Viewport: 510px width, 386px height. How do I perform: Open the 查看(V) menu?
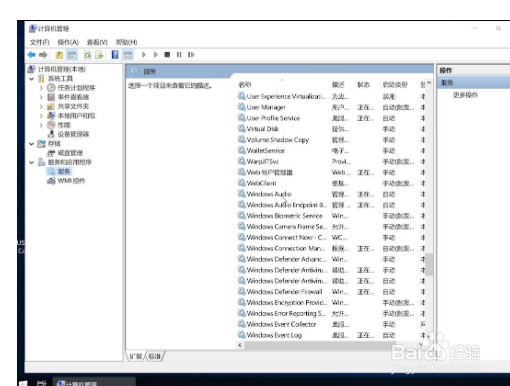[x=97, y=42]
